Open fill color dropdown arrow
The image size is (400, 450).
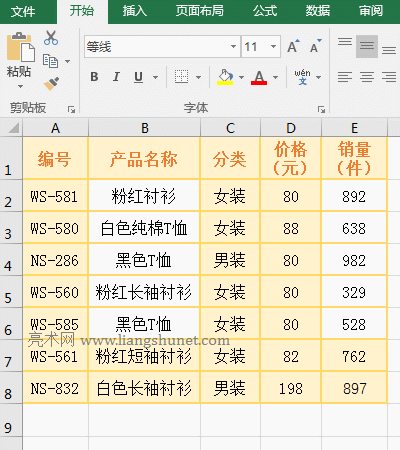(241, 77)
